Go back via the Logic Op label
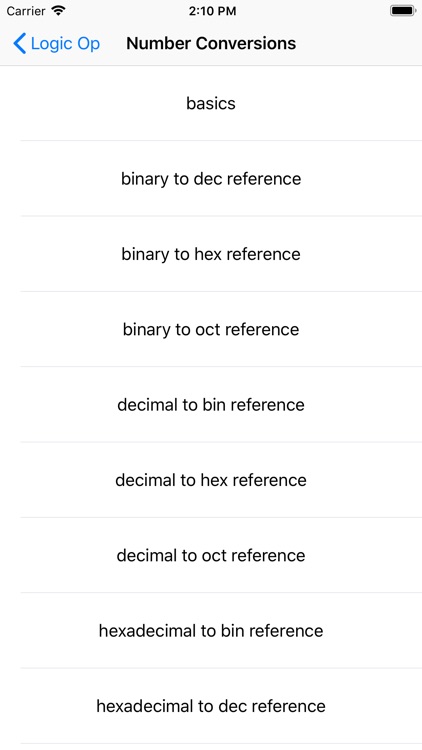422x750 pixels. pyautogui.click(x=65, y=44)
